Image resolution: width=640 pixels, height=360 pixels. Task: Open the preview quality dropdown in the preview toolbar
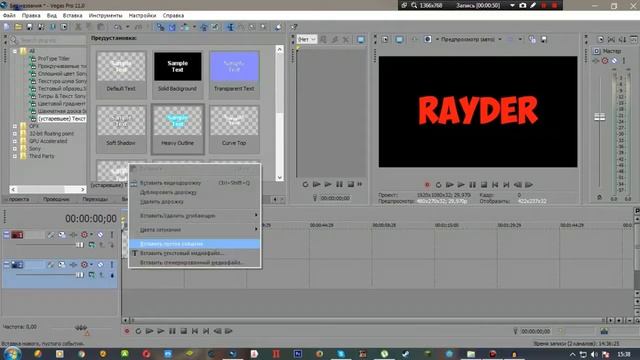tap(471, 40)
